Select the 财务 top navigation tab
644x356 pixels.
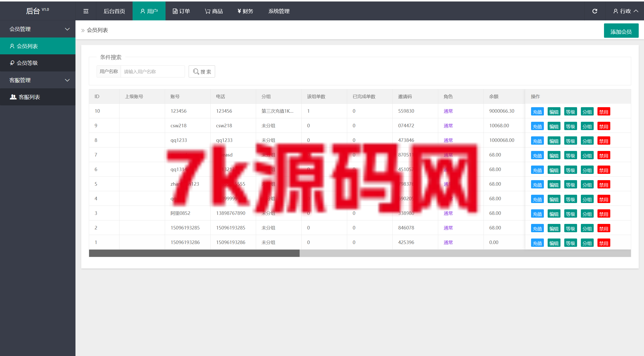[245, 11]
